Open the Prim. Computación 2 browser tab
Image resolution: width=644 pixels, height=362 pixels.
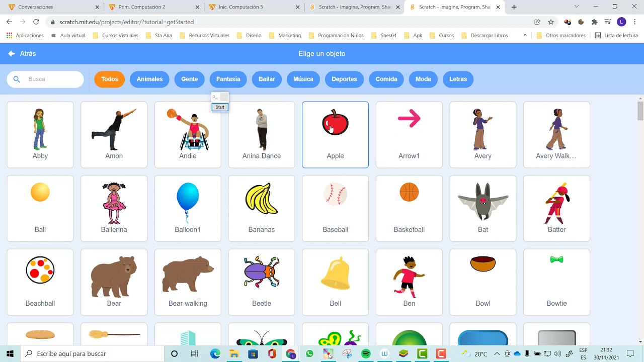153,7
